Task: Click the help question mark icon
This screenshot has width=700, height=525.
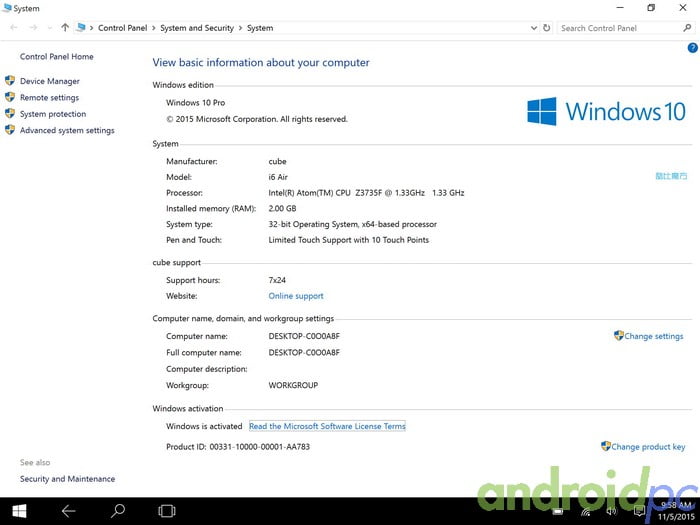Action: (692, 48)
